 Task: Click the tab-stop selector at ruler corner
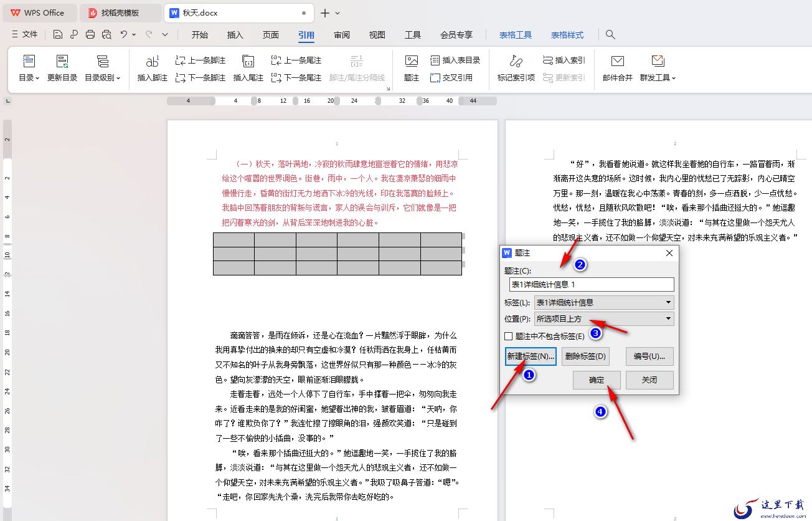coord(8,100)
